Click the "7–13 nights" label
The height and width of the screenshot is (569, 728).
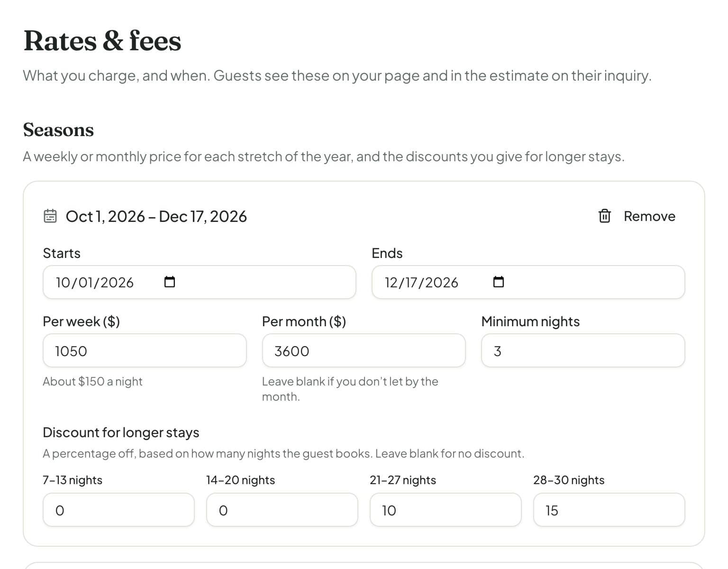pyautogui.click(x=73, y=480)
